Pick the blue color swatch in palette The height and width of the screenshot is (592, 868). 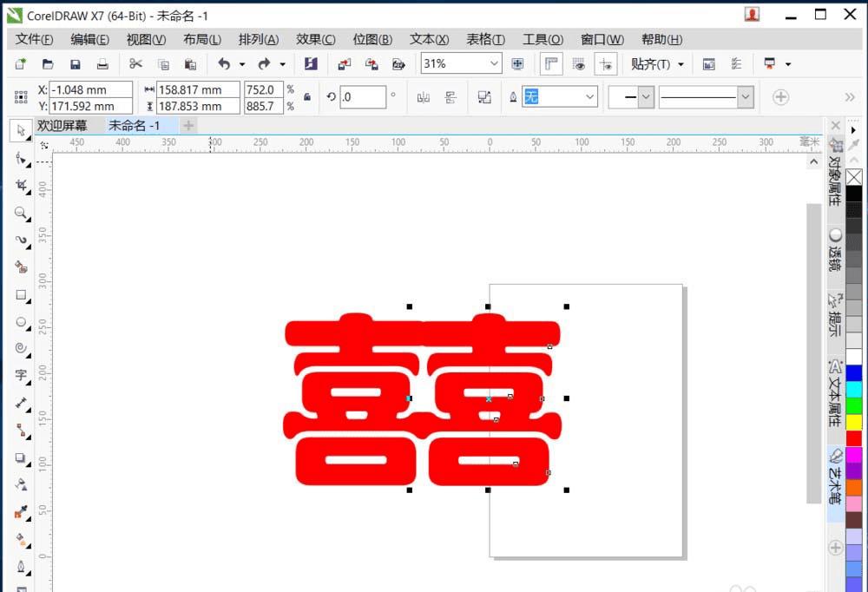853,373
